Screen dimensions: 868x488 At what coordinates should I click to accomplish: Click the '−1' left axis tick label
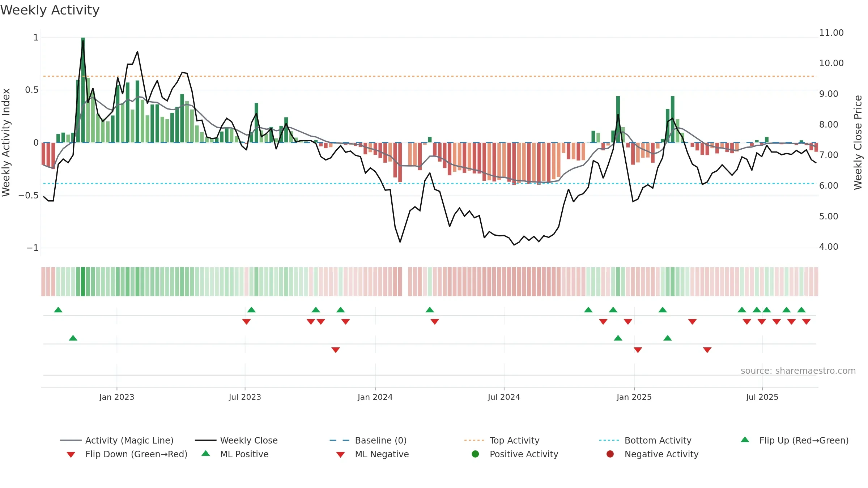click(33, 248)
